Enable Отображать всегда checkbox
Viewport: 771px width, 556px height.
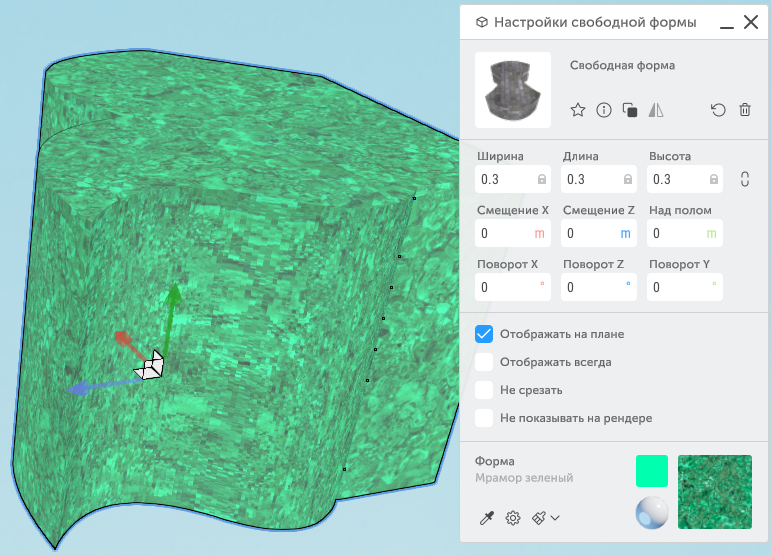484,362
